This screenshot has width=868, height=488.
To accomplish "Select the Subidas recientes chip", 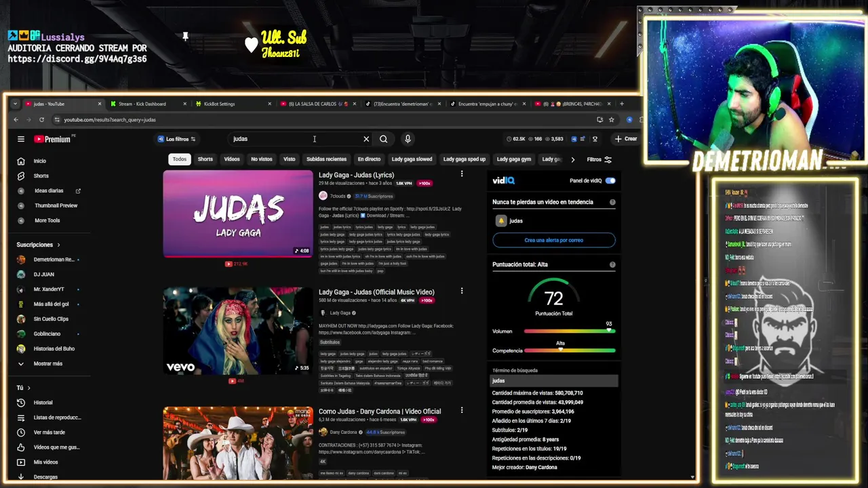I will pyautogui.click(x=326, y=159).
